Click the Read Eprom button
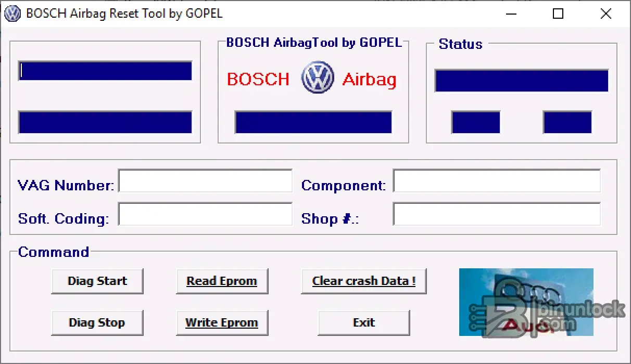 tap(222, 281)
